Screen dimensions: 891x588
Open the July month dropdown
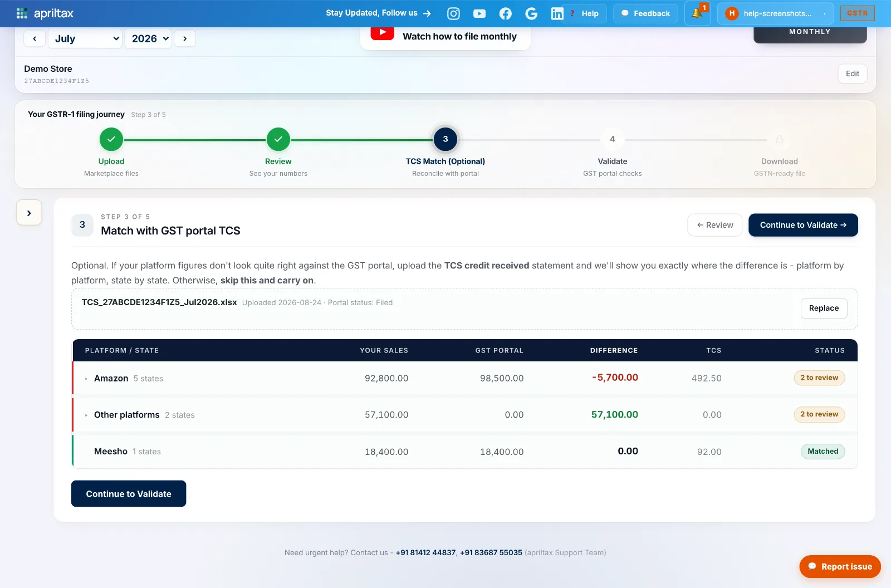[x=85, y=38]
